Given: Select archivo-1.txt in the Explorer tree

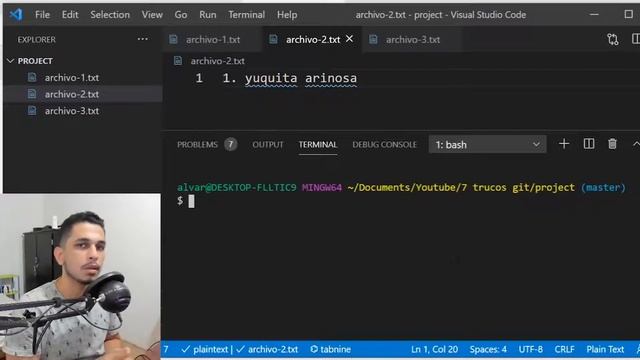Looking at the screenshot, I should [x=72, y=78].
